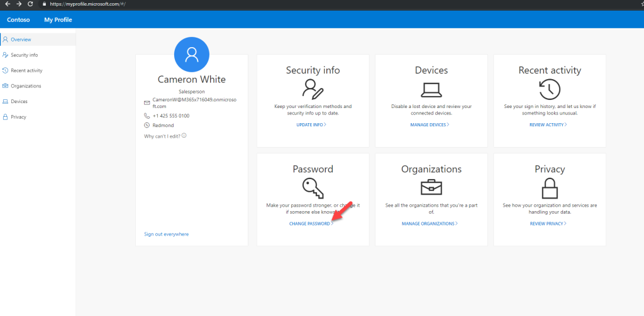Click the padlock icon in Privacy card
The height and width of the screenshot is (316, 644).
550,188
